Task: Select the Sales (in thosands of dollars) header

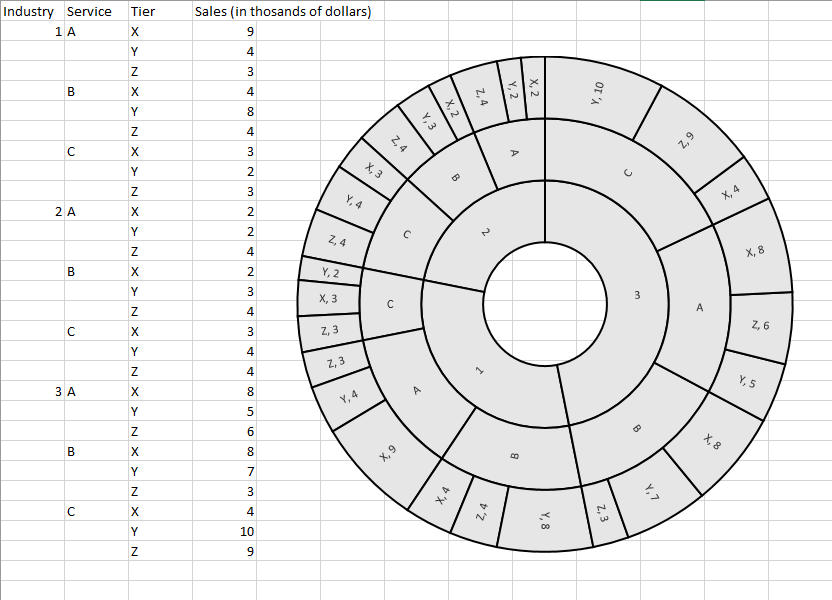Action: pyautogui.click(x=282, y=12)
